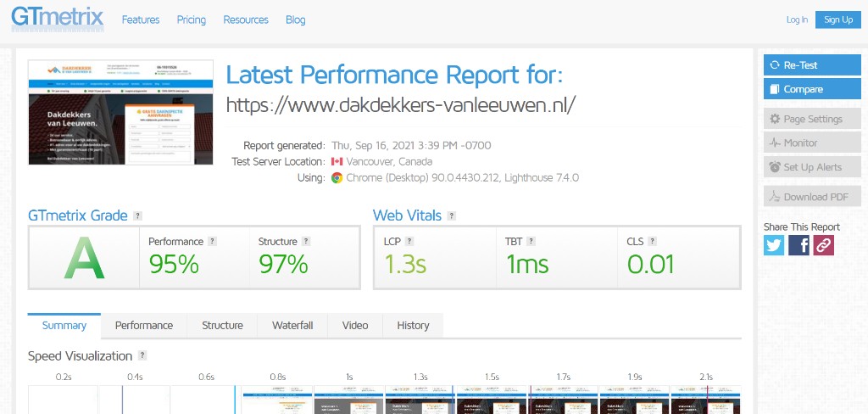Share report on Twitter icon
This screenshot has width=868, height=414.
point(774,245)
